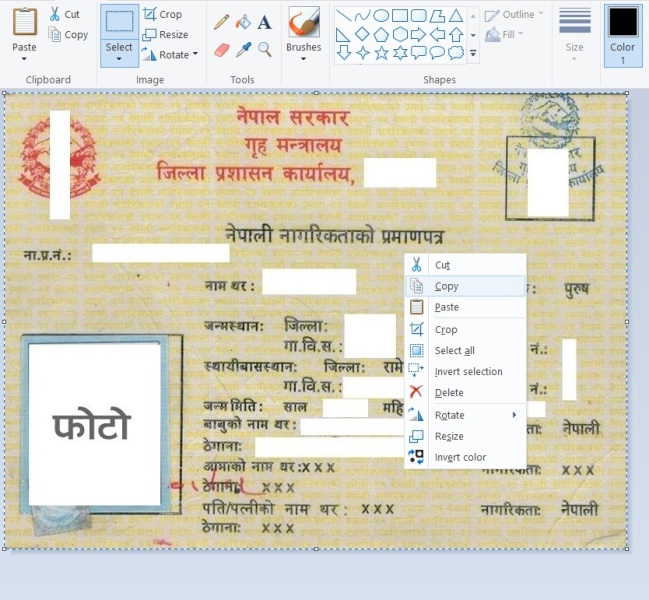Choose Invert color from context menu
The image size is (649, 600).
tap(465, 457)
